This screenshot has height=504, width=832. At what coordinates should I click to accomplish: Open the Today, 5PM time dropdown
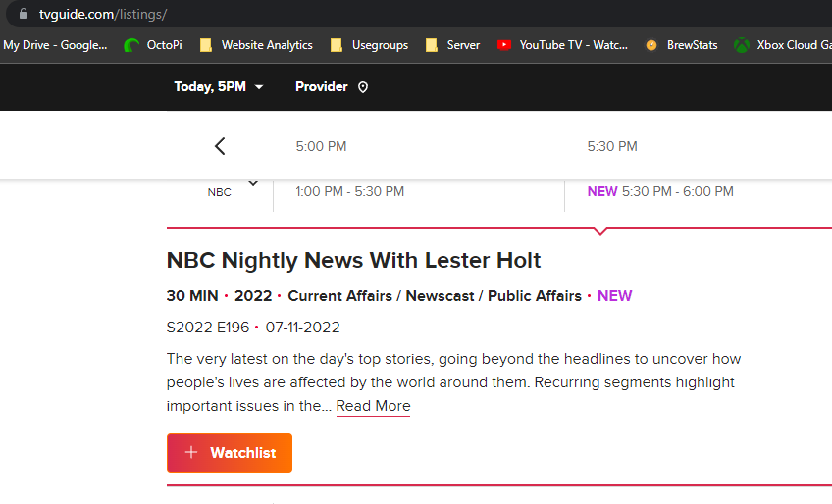[219, 87]
